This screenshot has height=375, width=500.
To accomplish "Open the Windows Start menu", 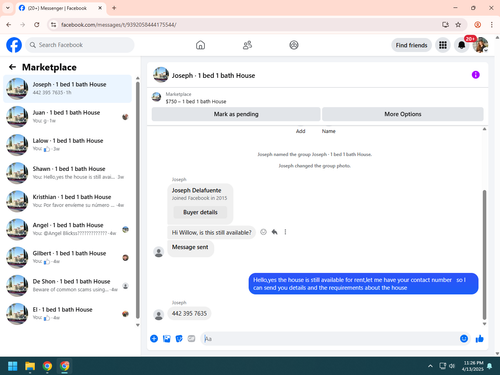I will click(x=13, y=366).
